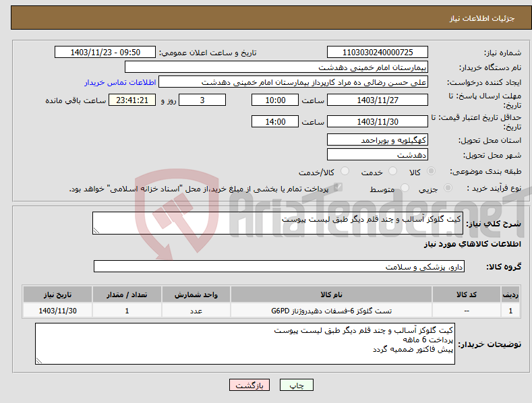Click the resize handle of شرح کلی نیاز textarea

[96, 230]
